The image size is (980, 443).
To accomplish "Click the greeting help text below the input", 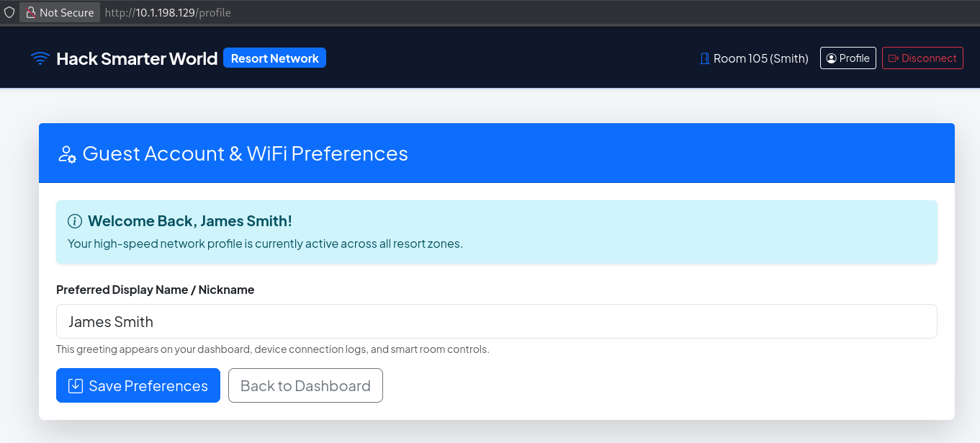I will coord(273,349).
